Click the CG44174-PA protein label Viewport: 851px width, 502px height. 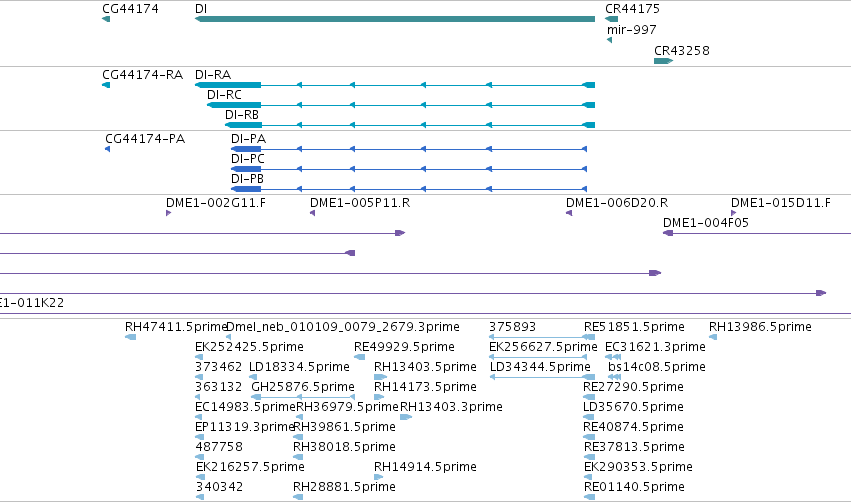(145, 139)
